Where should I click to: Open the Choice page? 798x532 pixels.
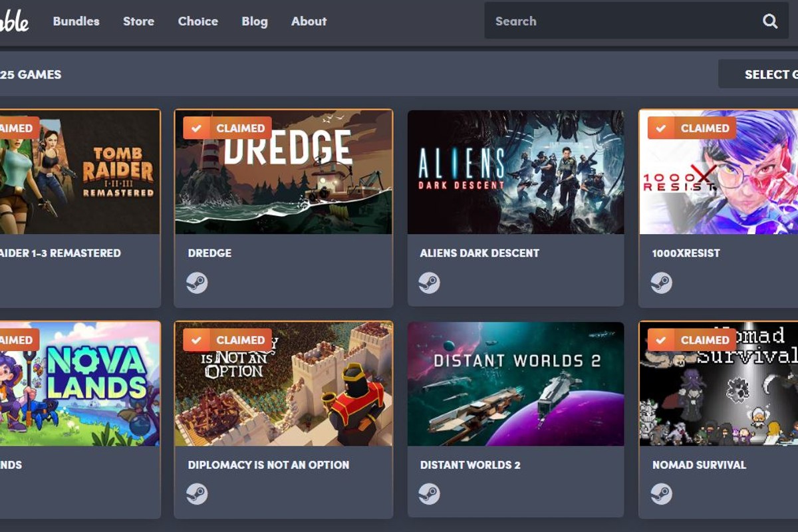click(x=198, y=21)
